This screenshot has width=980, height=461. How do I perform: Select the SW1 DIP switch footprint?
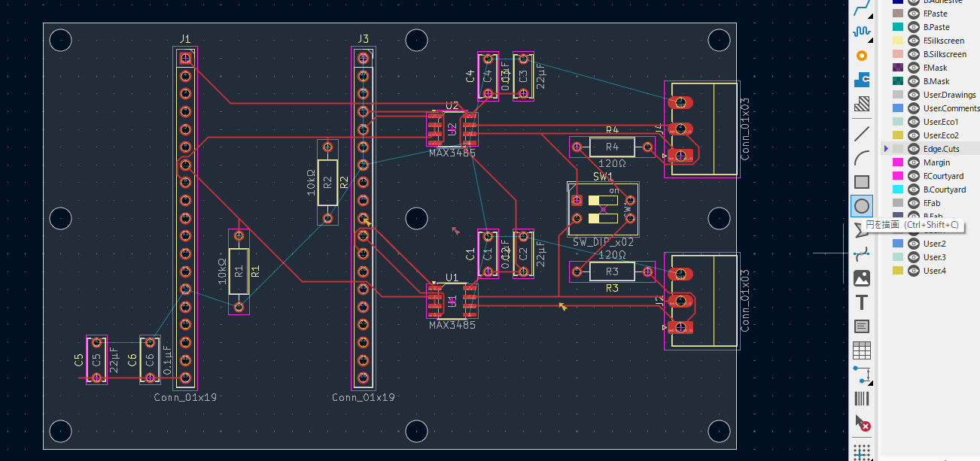click(x=603, y=209)
